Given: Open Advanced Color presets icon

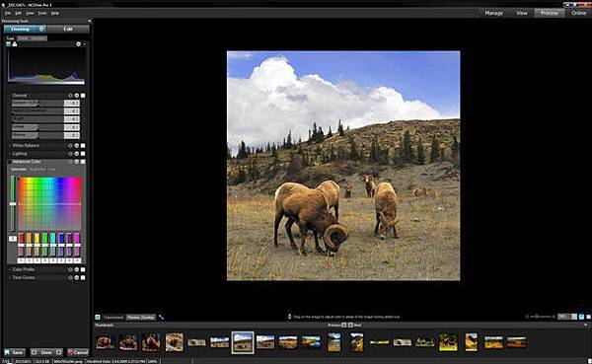Looking at the screenshot, I should click(77, 162).
